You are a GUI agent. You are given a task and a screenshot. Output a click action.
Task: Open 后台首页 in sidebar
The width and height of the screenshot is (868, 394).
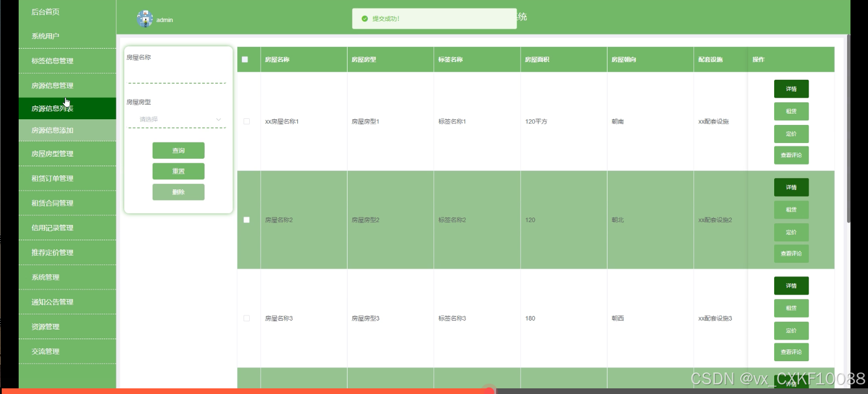[67, 12]
